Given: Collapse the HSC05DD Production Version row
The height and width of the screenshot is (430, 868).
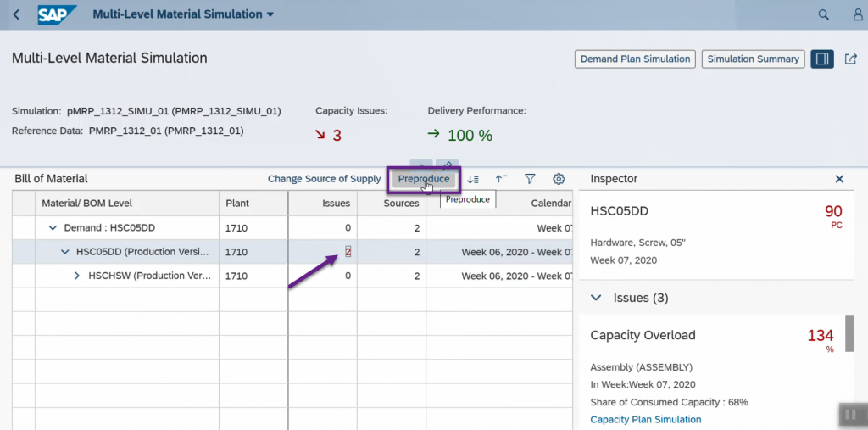Looking at the screenshot, I should [x=64, y=252].
